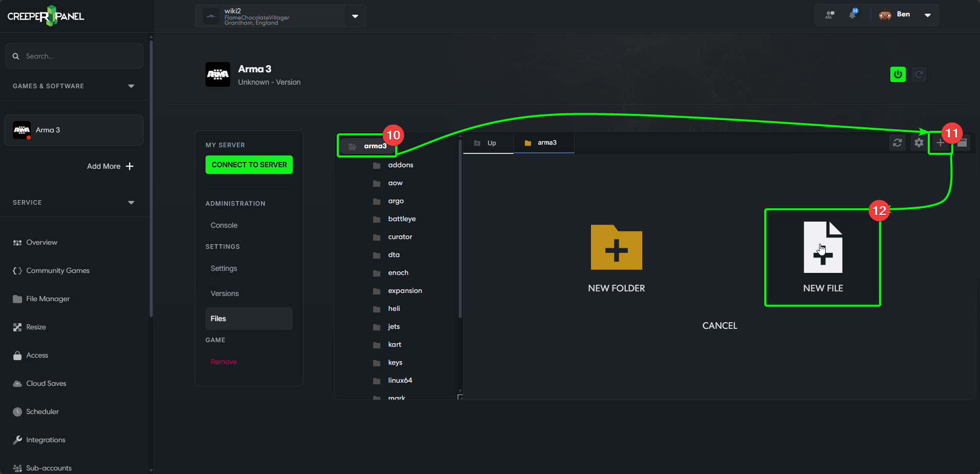
Task: Expand the Ben account dropdown
Action: [x=928, y=14]
